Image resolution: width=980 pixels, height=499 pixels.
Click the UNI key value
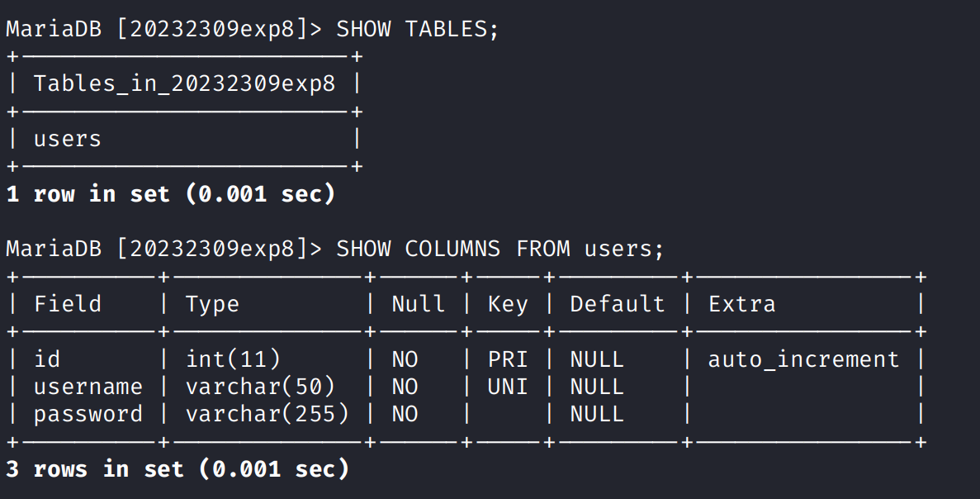(x=507, y=387)
